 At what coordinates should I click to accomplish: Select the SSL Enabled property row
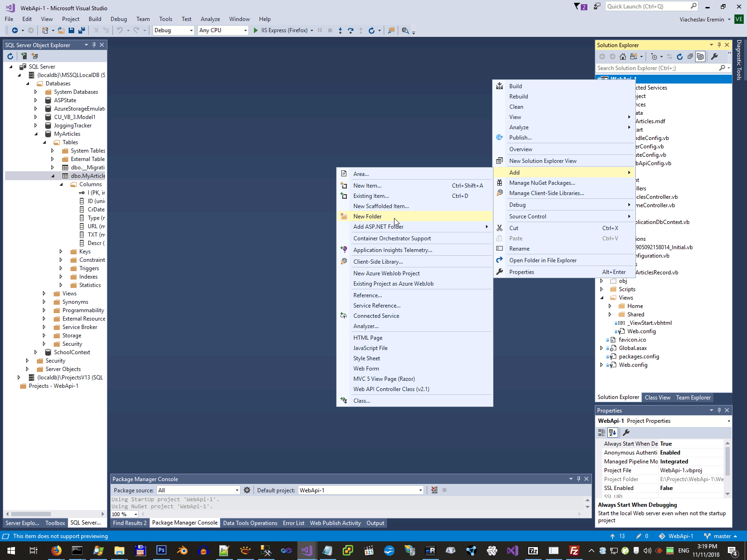tap(663, 488)
